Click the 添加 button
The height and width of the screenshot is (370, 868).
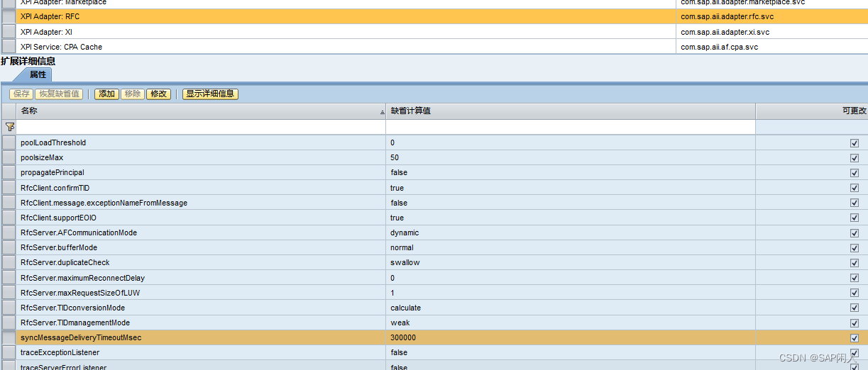point(106,94)
